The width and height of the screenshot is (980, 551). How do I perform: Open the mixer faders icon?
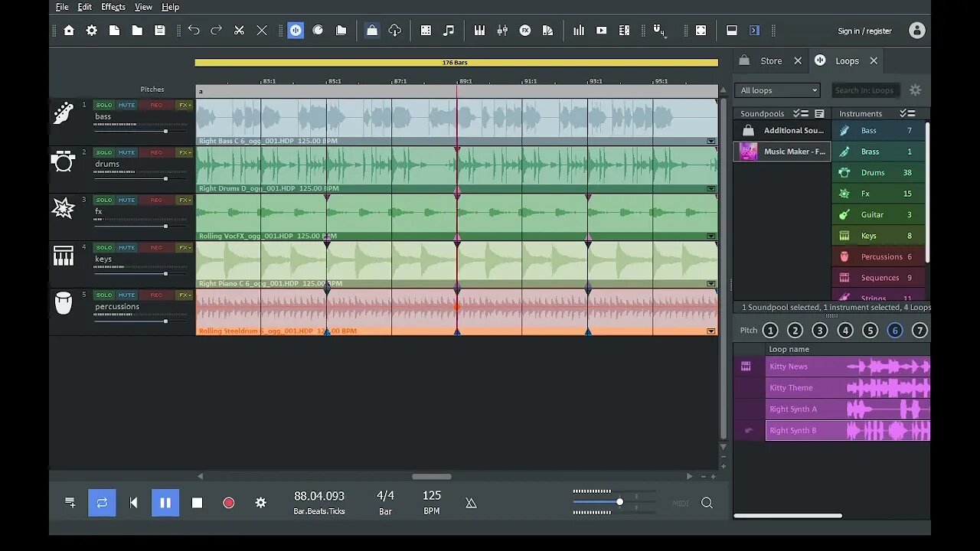point(502,31)
